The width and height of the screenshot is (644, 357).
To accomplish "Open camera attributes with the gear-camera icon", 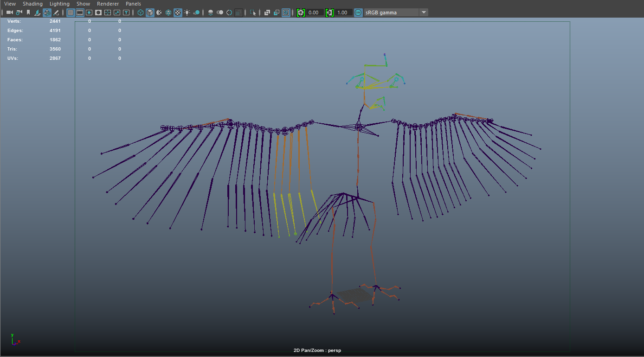I will tap(19, 13).
